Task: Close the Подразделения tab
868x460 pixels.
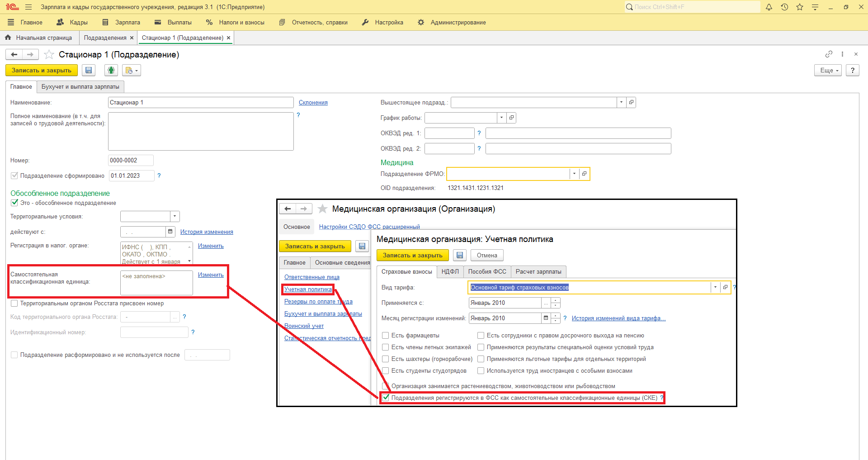Action: coord(132,38)
